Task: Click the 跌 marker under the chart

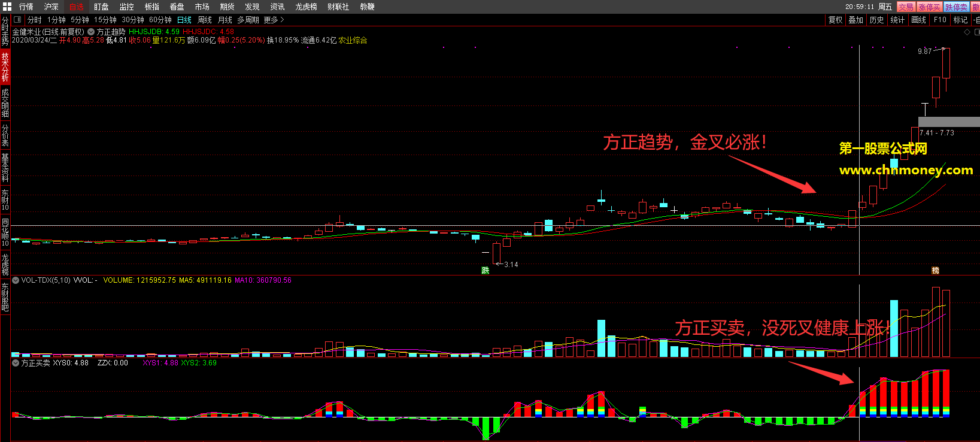Action: click(486, 270)
